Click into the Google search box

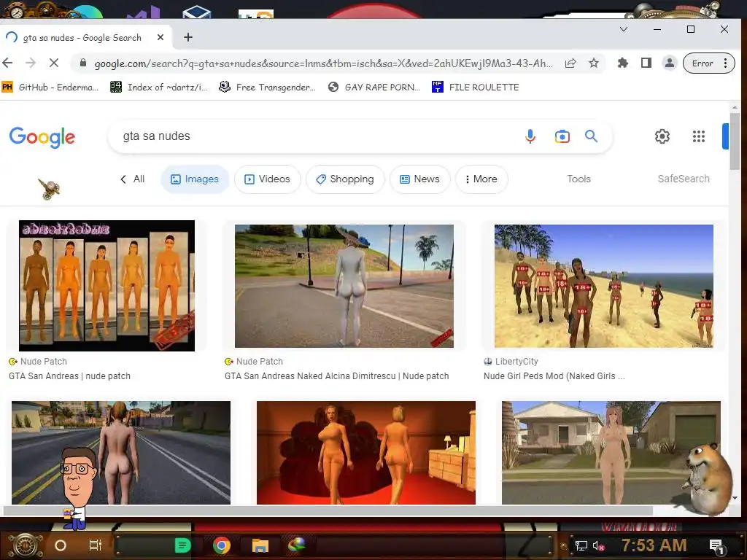click(x=314, y=136)
